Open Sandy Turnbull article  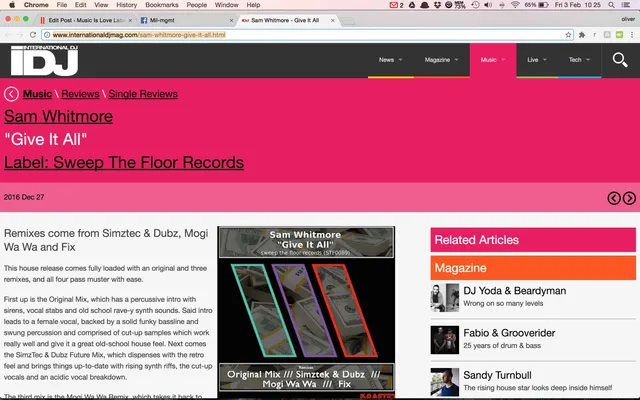497,375
